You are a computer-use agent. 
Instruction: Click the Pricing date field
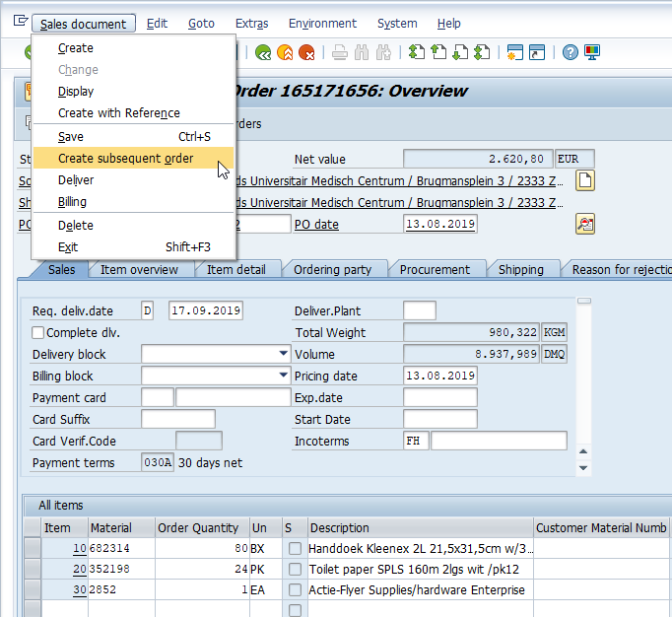point(440,377)
